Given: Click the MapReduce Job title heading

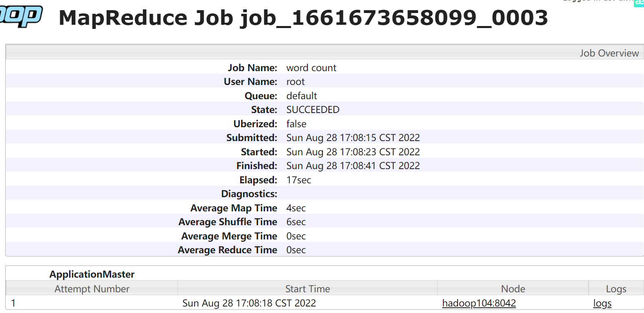Looking at the screenshot, I should (303, 18).
